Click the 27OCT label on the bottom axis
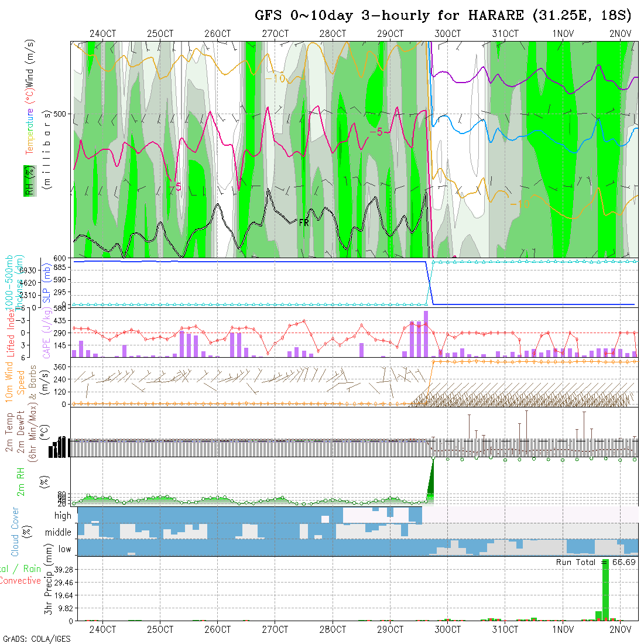 275,629
